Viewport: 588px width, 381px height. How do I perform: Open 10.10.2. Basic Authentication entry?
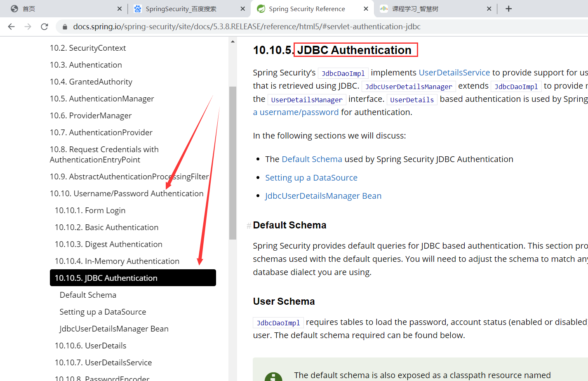click(x=106, y=227)
